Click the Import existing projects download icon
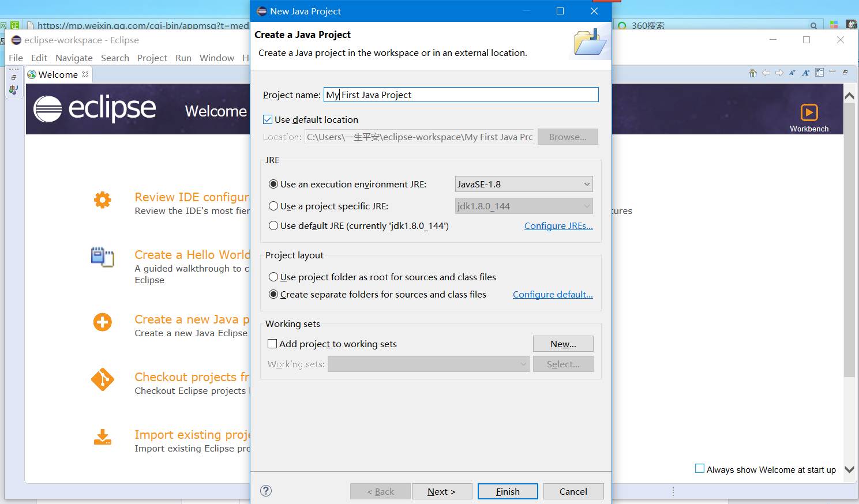This screenshot has width=859, height=504. (x=103, y=437)
